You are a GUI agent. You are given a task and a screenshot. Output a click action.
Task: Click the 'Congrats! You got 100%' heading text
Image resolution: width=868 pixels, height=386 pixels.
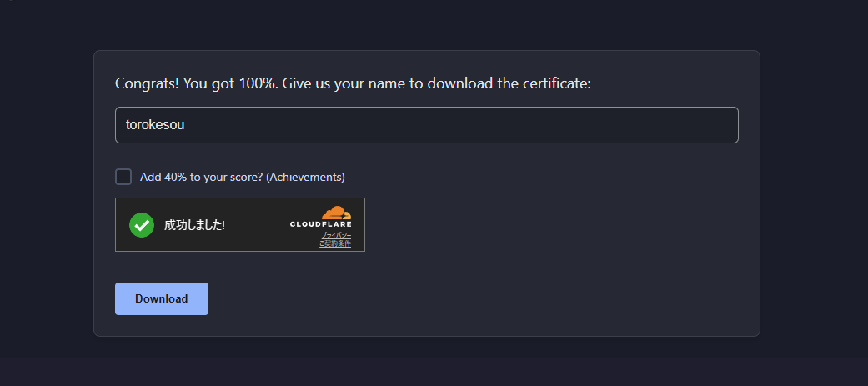[354, 83]
